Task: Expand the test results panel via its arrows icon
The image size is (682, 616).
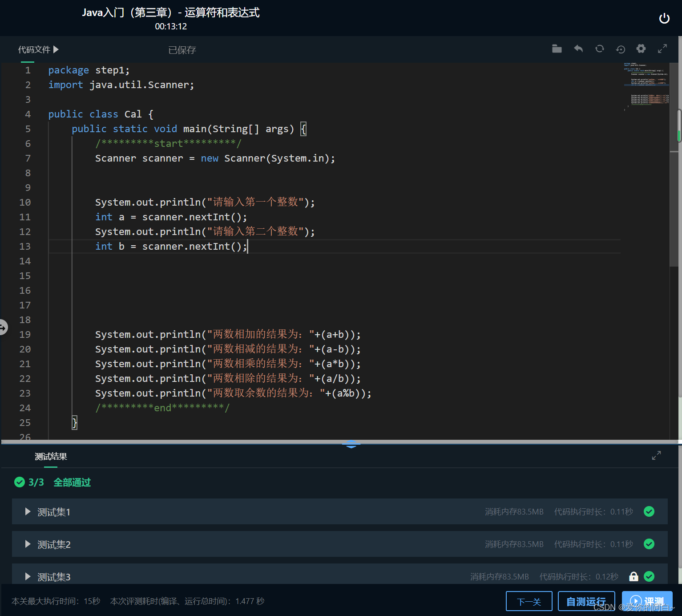Action: point(656,455)
